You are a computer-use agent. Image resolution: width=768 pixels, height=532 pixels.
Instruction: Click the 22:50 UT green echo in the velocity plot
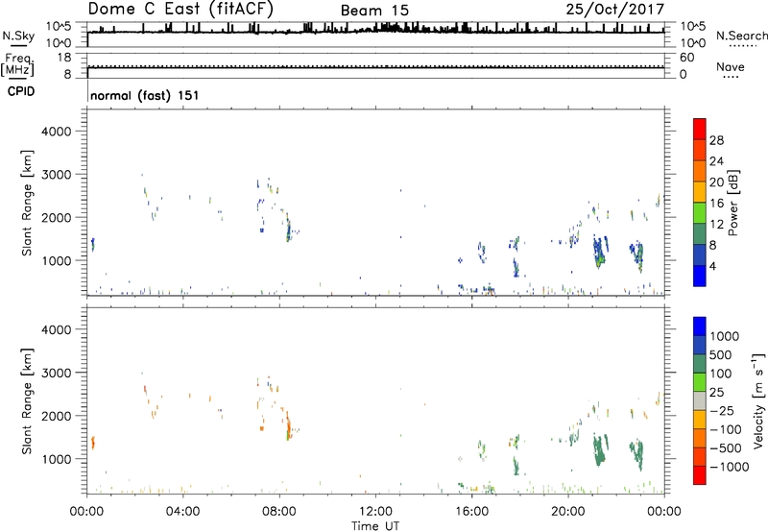(x=636, y=453)
